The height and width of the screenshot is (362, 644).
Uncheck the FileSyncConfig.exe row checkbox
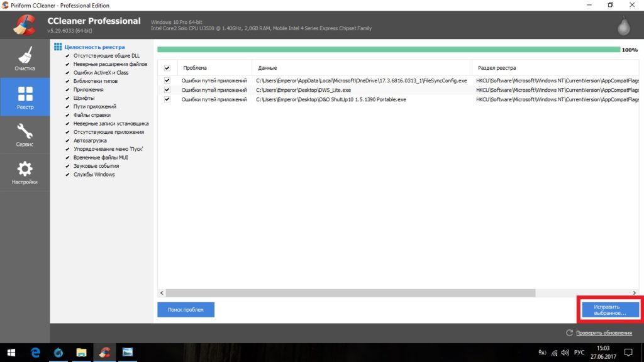[x=167, y=81]
